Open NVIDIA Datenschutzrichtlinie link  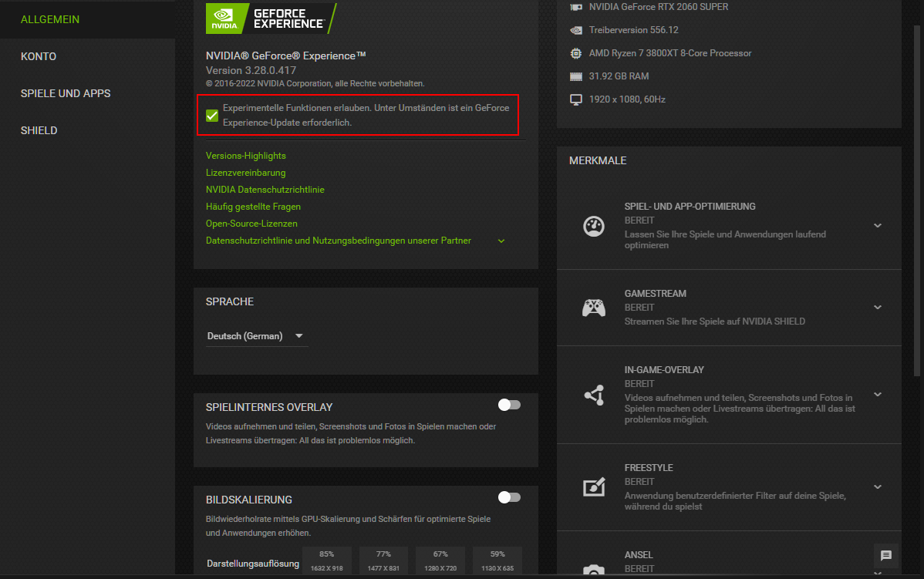(x=265, y=190)
